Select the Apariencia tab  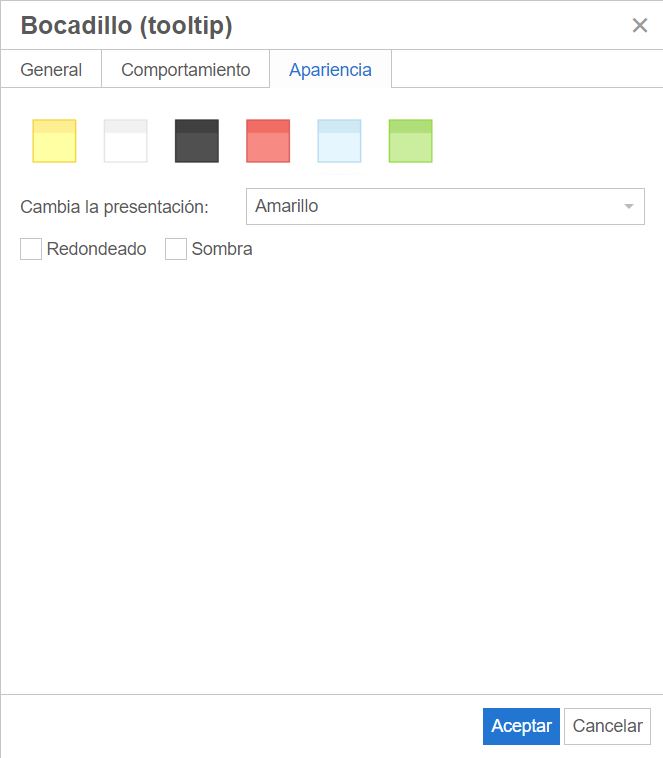coord(330,70)
